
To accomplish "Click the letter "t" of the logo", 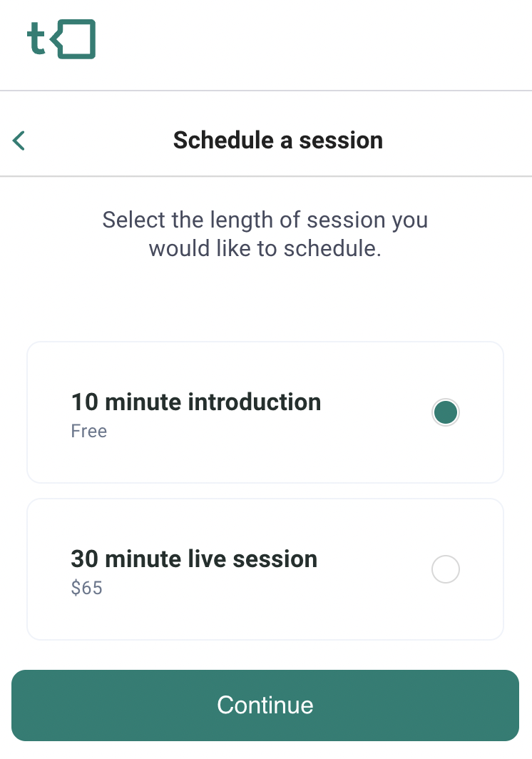I will point(36,39).
